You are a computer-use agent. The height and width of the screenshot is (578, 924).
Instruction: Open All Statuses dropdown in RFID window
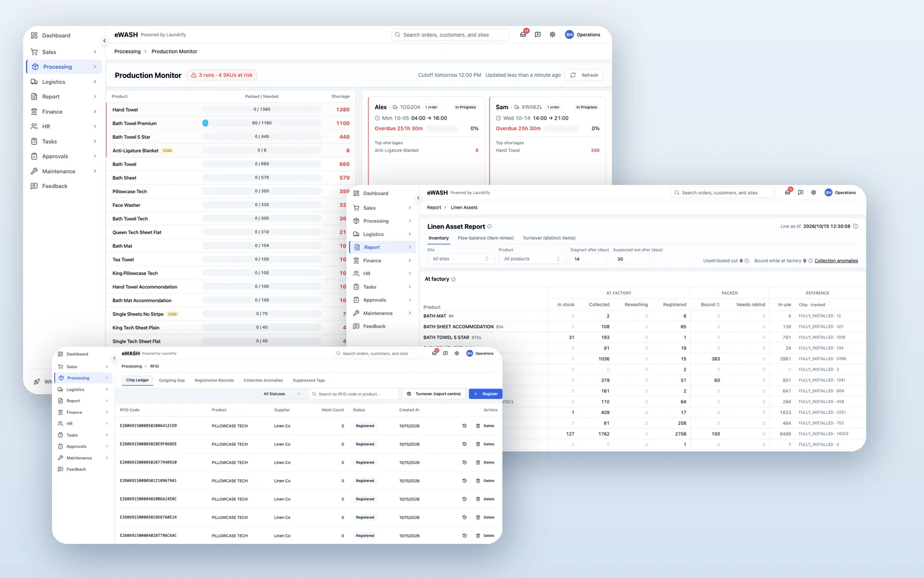point(282,394)
